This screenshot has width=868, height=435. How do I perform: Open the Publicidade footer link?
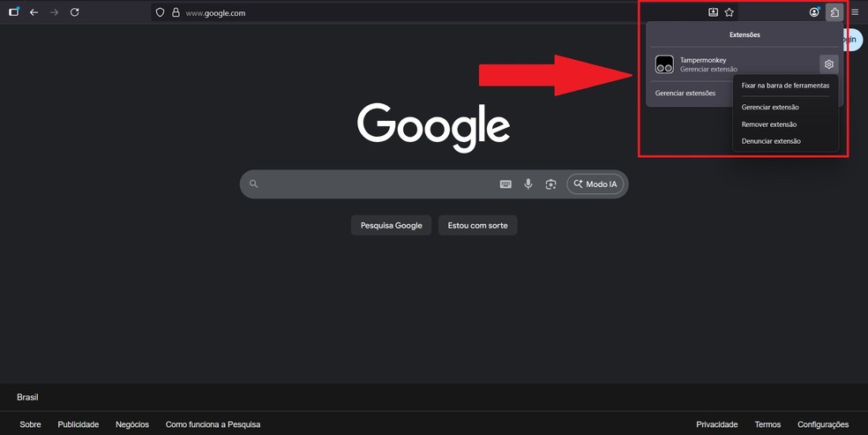point(78,424)
